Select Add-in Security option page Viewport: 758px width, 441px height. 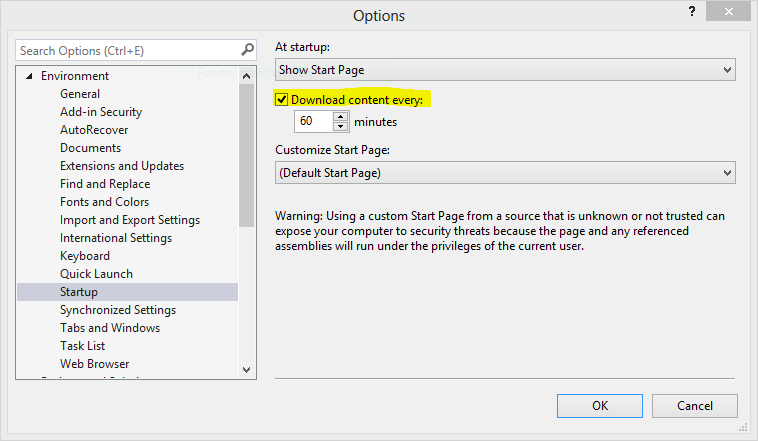(101, 112)
